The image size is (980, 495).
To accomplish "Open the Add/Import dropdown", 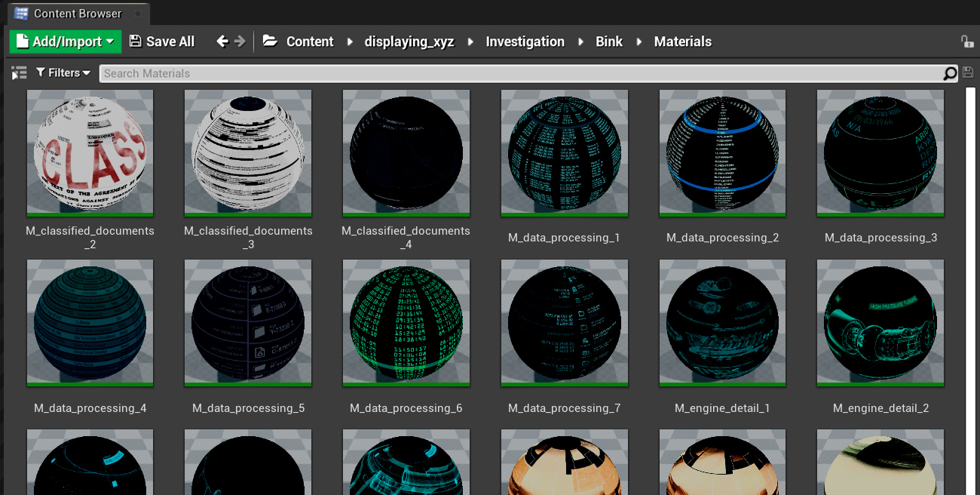I will 66,42.
